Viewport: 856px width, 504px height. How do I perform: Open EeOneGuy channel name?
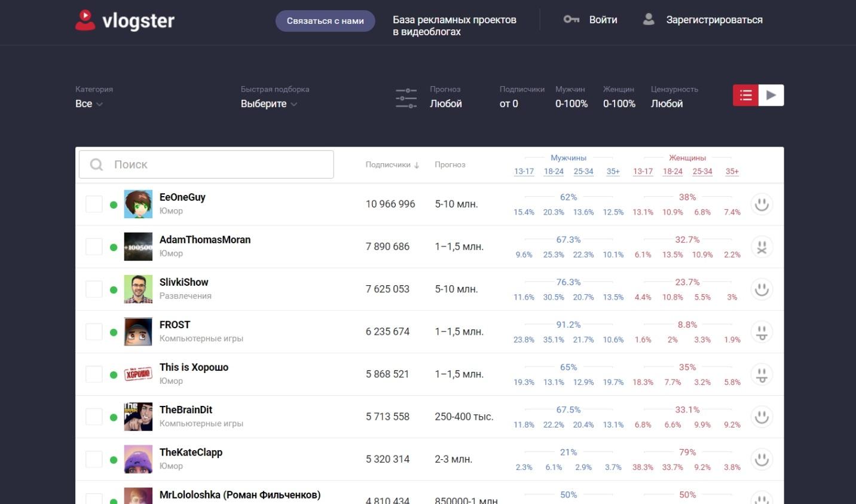tap(182, 197)
